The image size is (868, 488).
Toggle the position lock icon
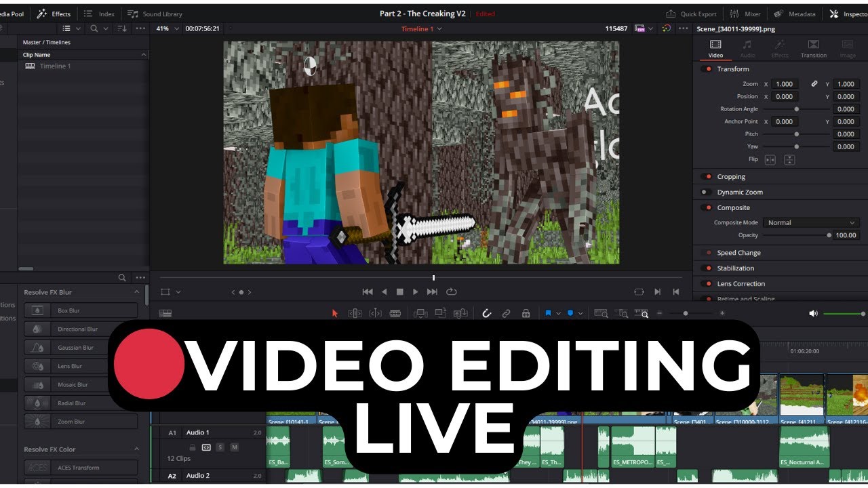coord(526,313)
